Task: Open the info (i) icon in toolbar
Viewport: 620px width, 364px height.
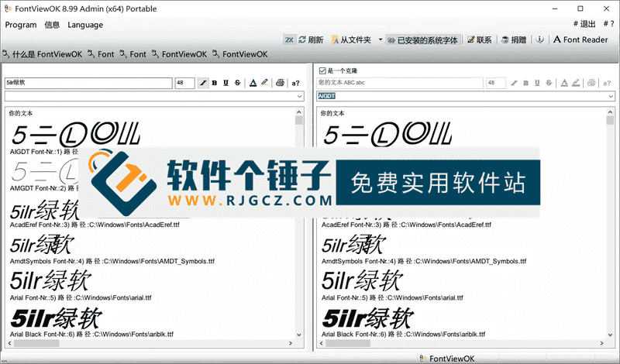Action: (539, 39)
